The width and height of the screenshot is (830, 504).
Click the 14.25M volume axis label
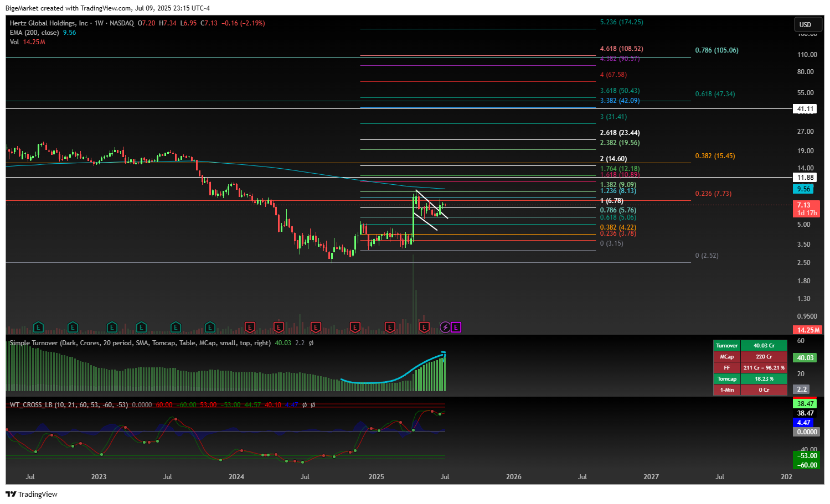(x=808, y=330)
